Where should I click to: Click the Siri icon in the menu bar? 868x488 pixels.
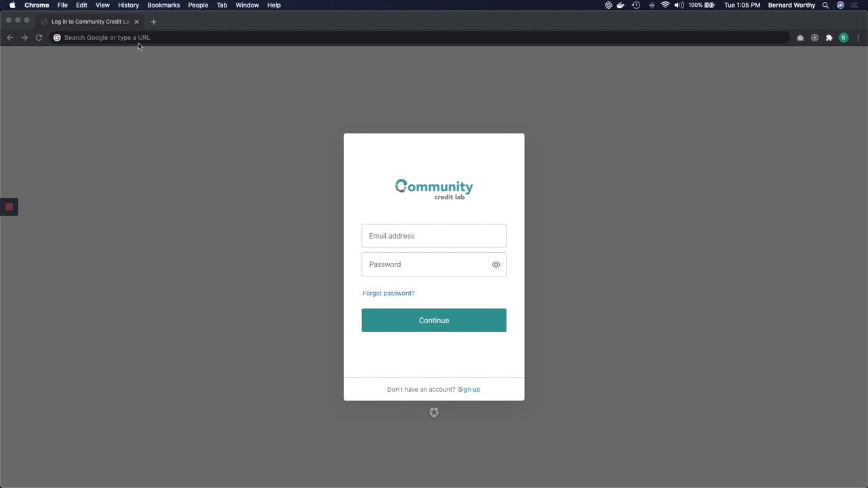coord(841,5)
